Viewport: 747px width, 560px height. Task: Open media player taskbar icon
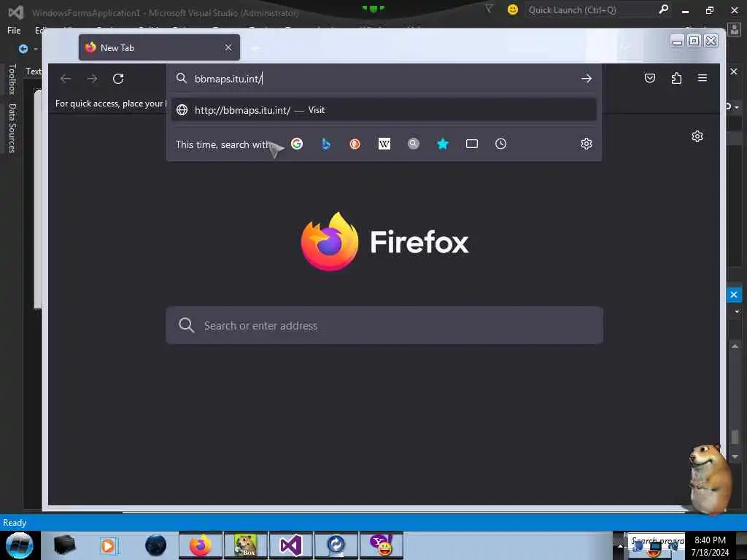tap(108, 545)
